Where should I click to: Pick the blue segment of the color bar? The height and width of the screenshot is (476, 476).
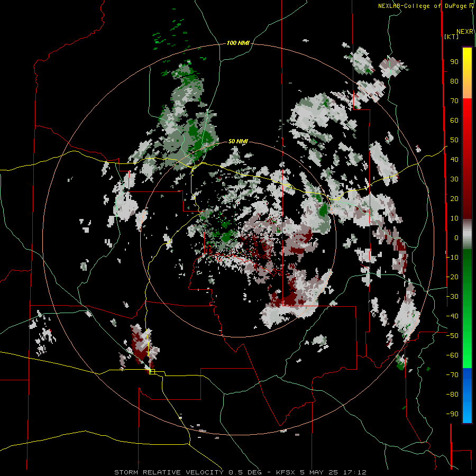pyautogui.click(x=467, y=395)
